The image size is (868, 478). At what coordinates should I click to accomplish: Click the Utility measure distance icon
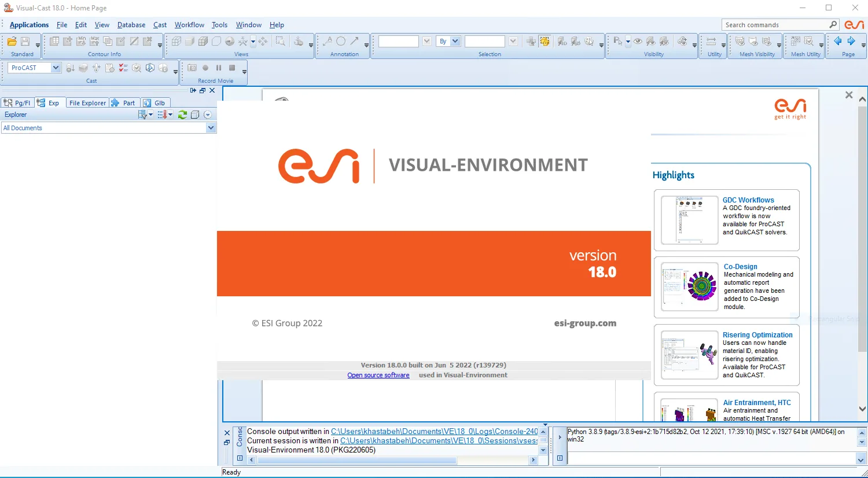point(711,42)
